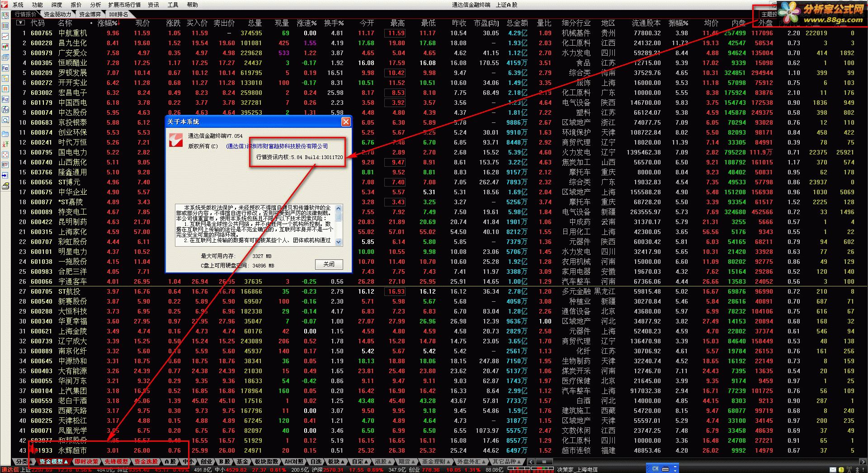868x473 pixels.
Task: Click the red-green up-down arrows icon
Action: 5,144
